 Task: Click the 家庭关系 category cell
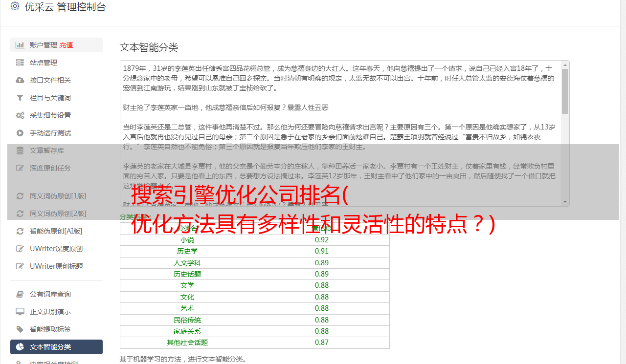point(187,331)
